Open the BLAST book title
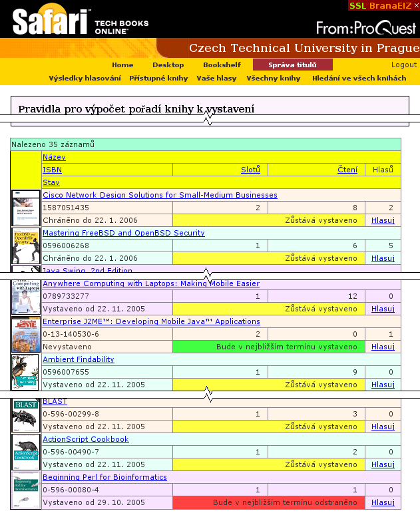Image resolution: width=420 pixels, height=519 pixels. 55,401
